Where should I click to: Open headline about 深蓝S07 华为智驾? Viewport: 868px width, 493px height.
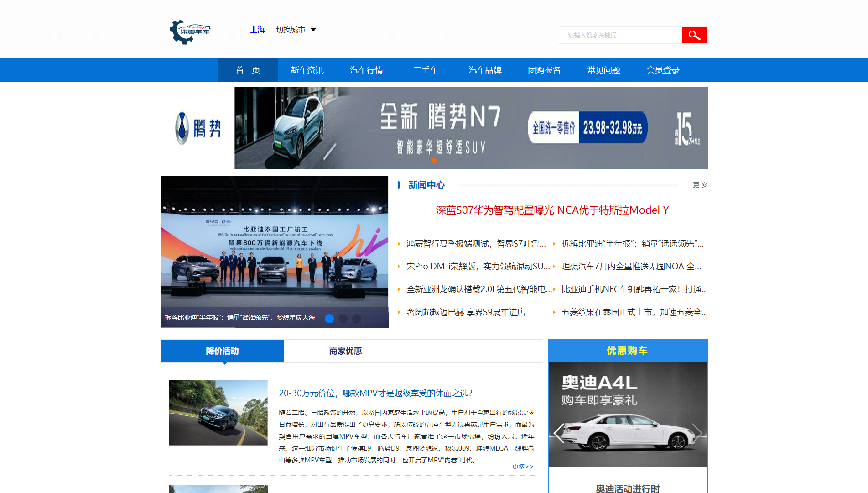click(x=552, y=210)
